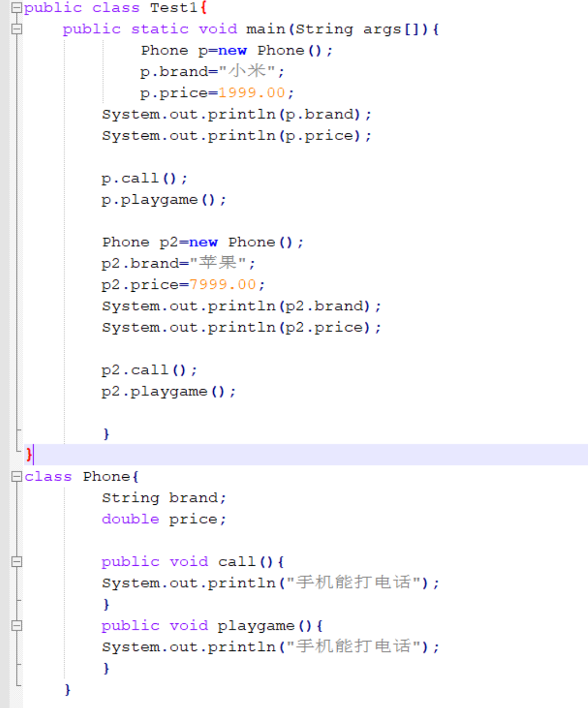The width and height of the screenshot is (588, 708).
Task: Click the 'String brand;' field declaration
Action: pyautogui.click(x=164, y=498)
